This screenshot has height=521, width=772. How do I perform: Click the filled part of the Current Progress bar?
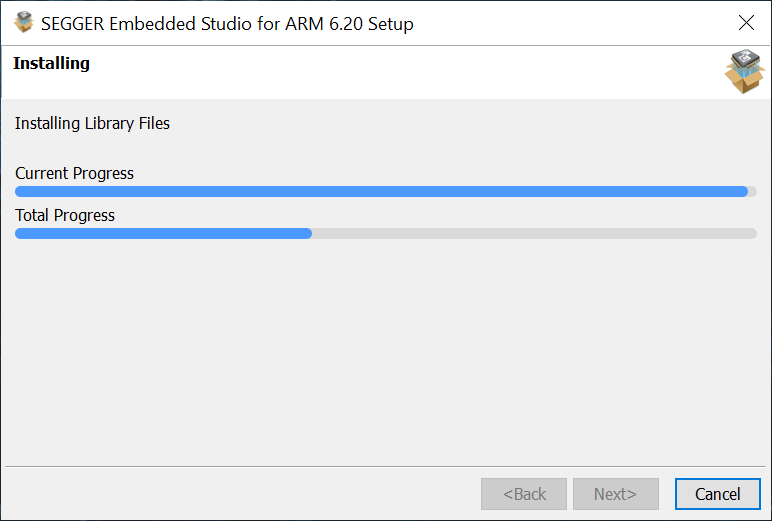click(x=380, y=192)
